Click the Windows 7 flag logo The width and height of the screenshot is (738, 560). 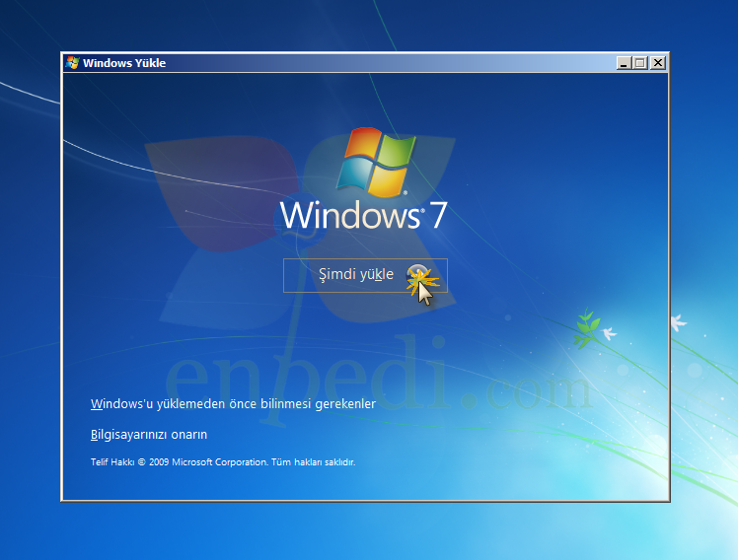(376, 163)
